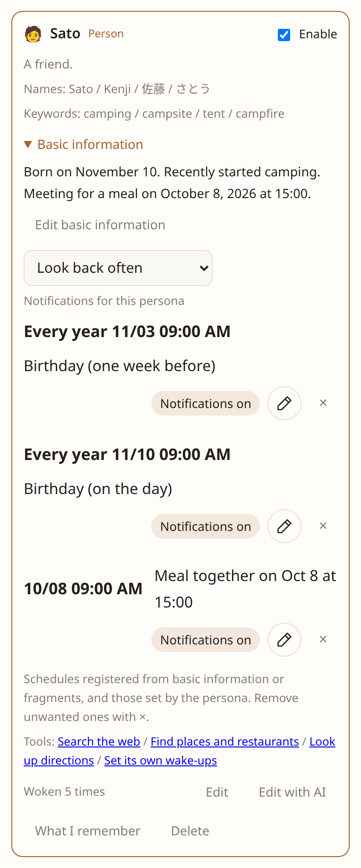361x868 pixels.
Task: Edit the one-week-before birthday notification with pencil
Action: [x=284, y=403]
